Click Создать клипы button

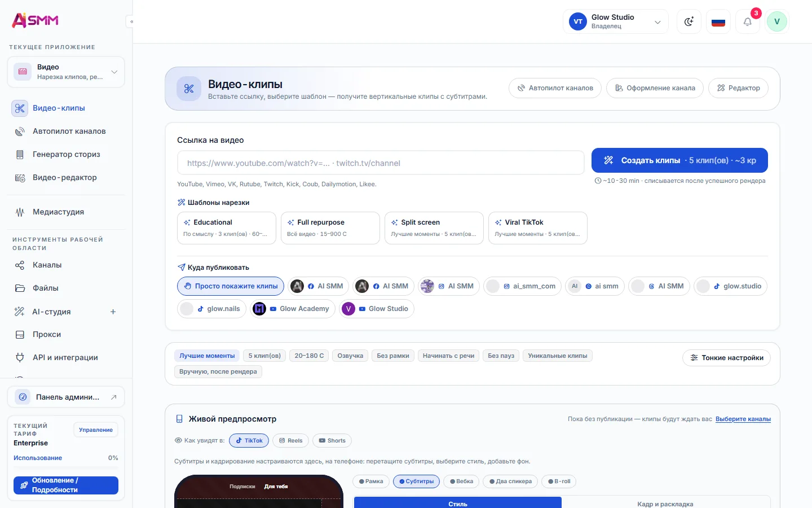tap(679, 160)
